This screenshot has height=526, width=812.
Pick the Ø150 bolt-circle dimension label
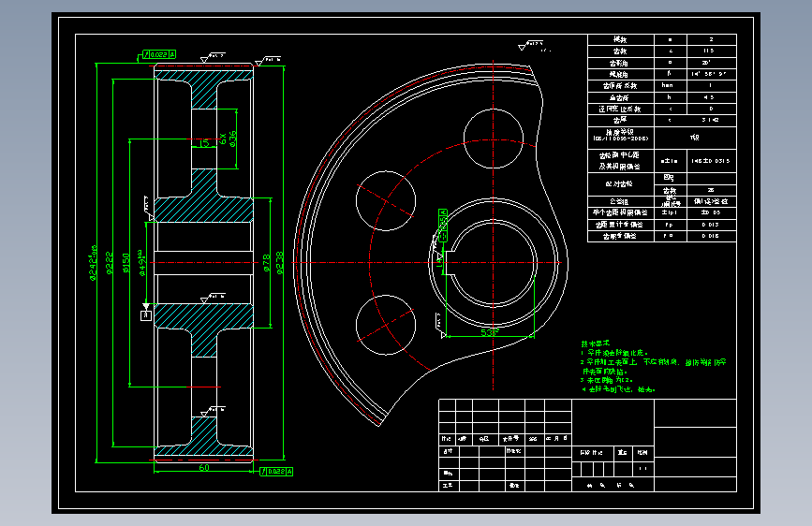tap(125, 262)
